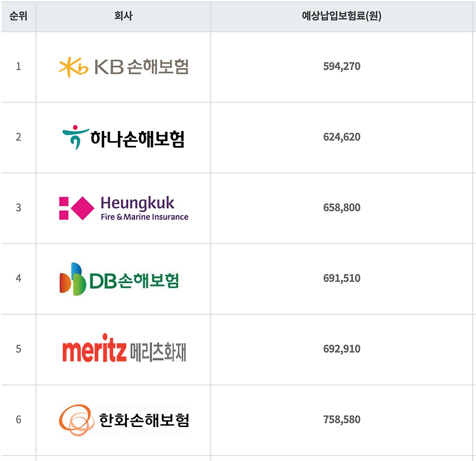
Task: Open the DB손해보험 logo
Action: [120, 279]
